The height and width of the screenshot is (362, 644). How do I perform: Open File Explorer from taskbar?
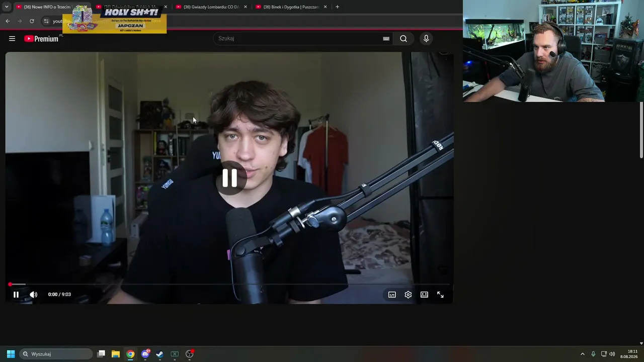click(116, 354)
